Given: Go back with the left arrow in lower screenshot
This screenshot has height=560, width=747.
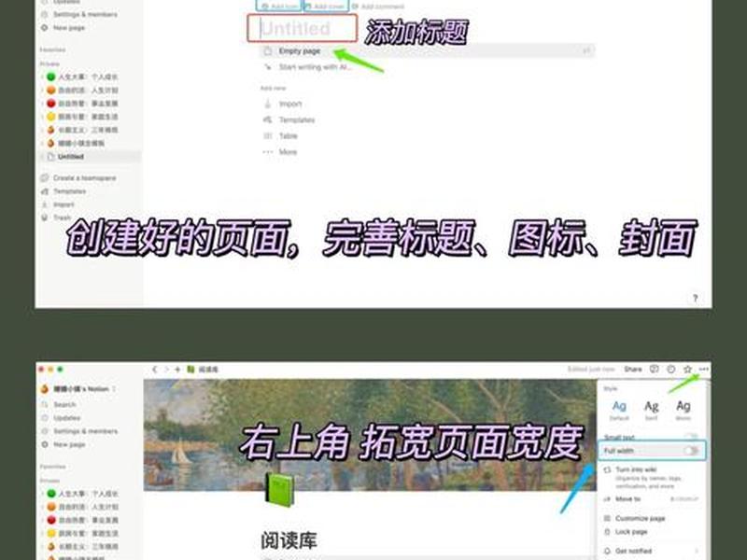Looking at the screenshot, I should (x=154, y=369).
